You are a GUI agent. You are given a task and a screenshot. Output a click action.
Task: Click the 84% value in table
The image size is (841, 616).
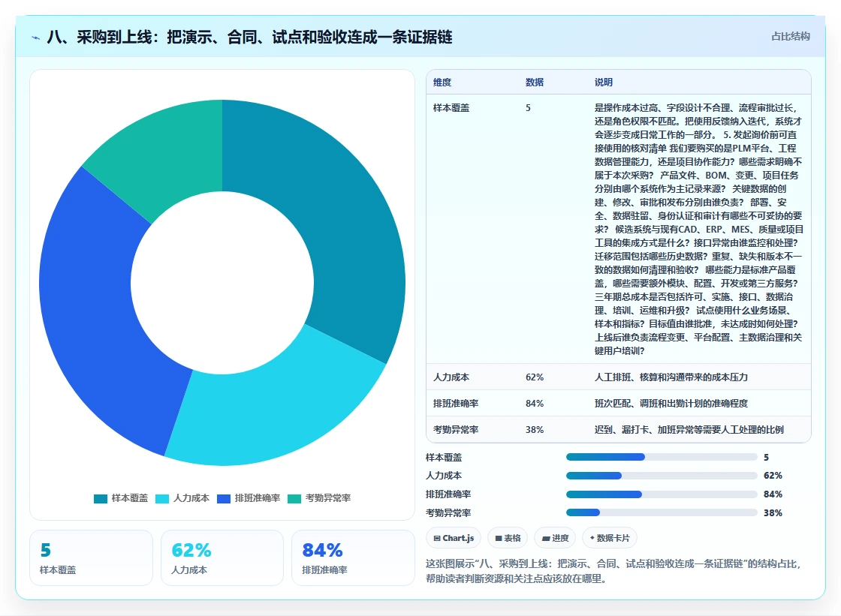click(535, 403)
